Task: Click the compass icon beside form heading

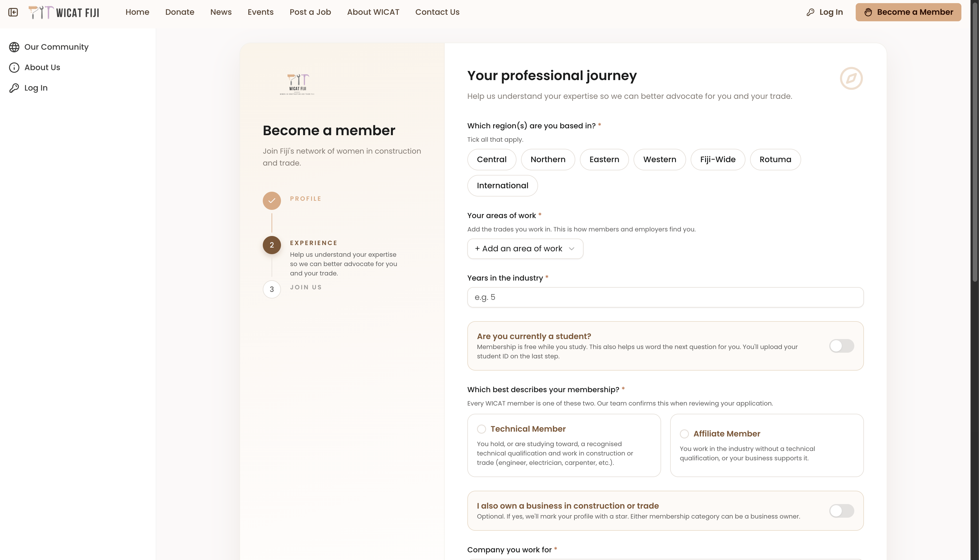Action: pos(851,78)
